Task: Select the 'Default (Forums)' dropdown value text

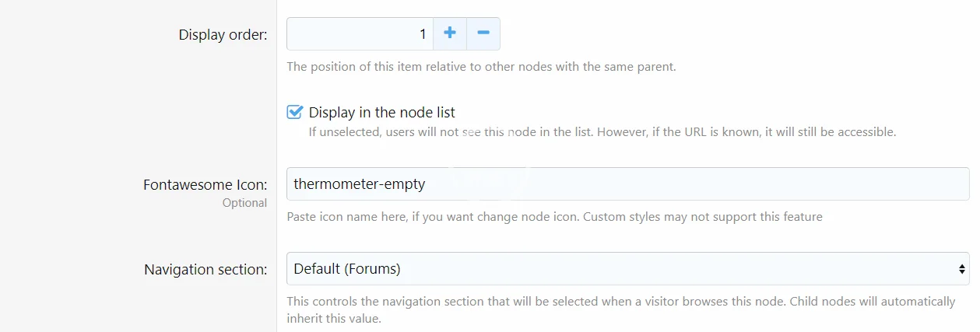Action: click(x=347, y=269)
